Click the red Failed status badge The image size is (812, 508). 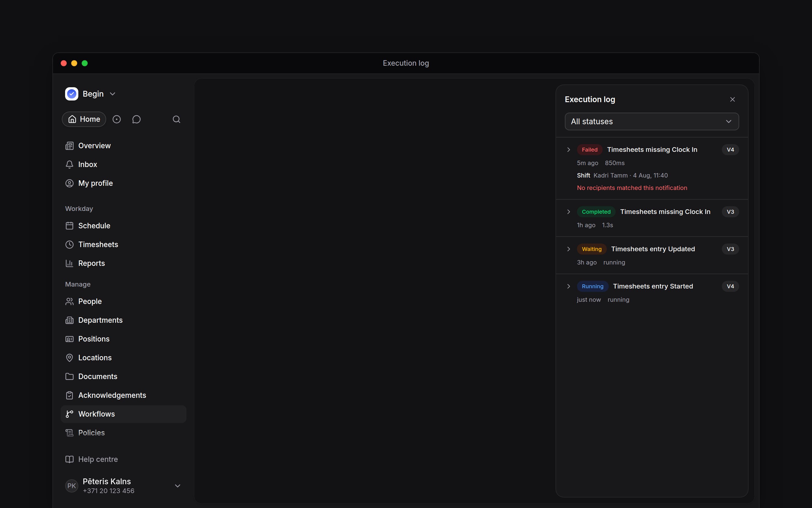click(x=589, y=150)
